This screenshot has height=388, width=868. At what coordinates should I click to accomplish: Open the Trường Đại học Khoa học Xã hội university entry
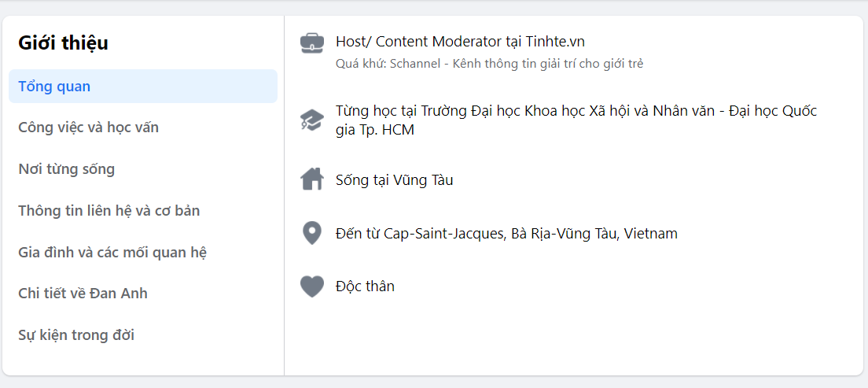[576, 111]
